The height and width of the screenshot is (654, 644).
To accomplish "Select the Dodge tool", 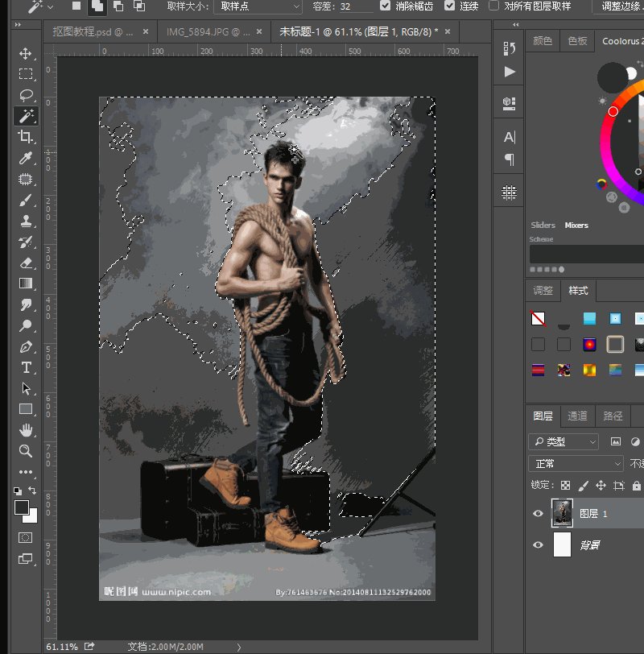I will click(x=26, y=325).
